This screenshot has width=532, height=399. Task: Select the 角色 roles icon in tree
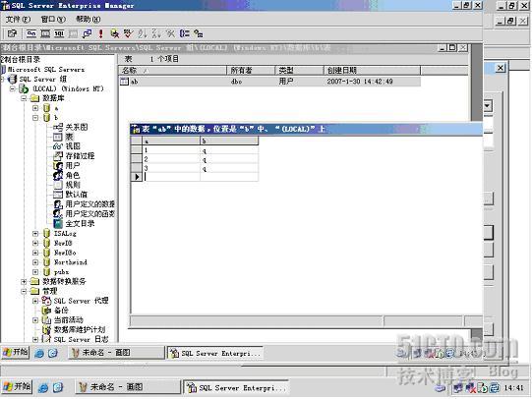[58, 175]
